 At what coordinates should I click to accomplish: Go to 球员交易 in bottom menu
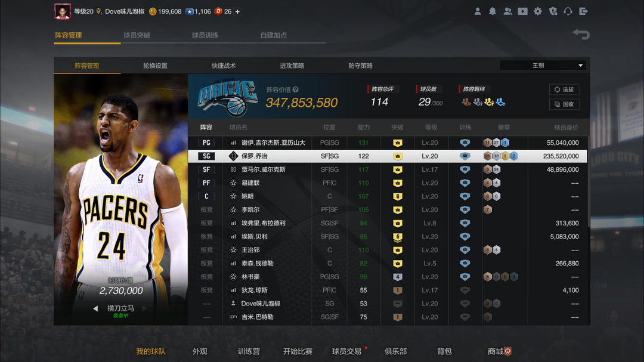point(346,351)
